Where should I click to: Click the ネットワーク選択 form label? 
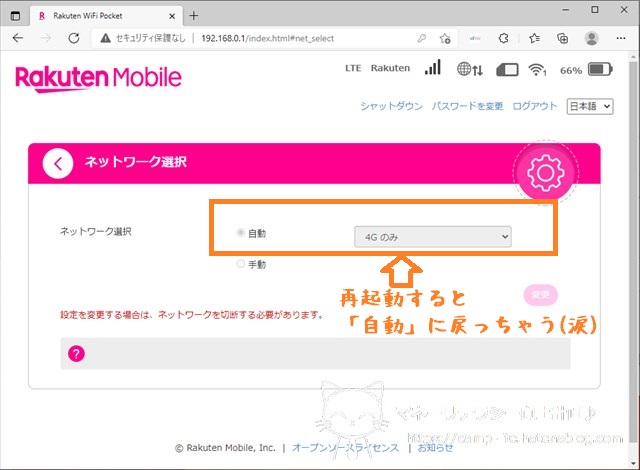click(x=96, y=232)
